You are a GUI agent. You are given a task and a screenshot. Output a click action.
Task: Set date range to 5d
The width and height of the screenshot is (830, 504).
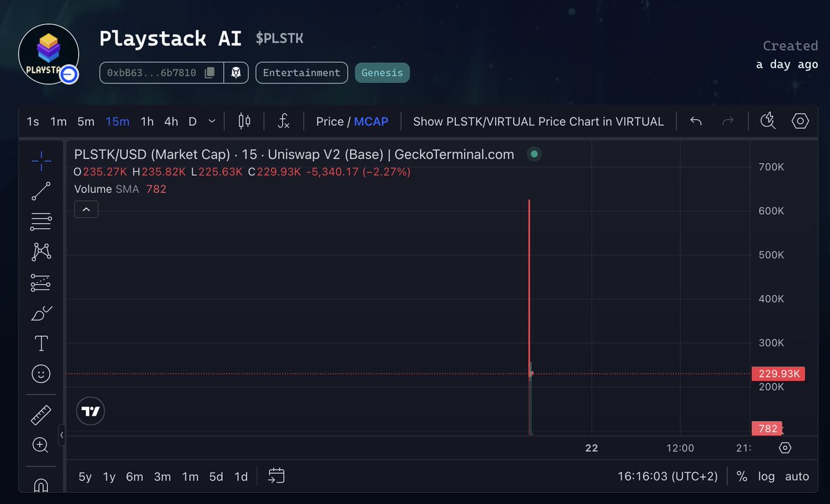pyautogui.click(x=216, y=476)
